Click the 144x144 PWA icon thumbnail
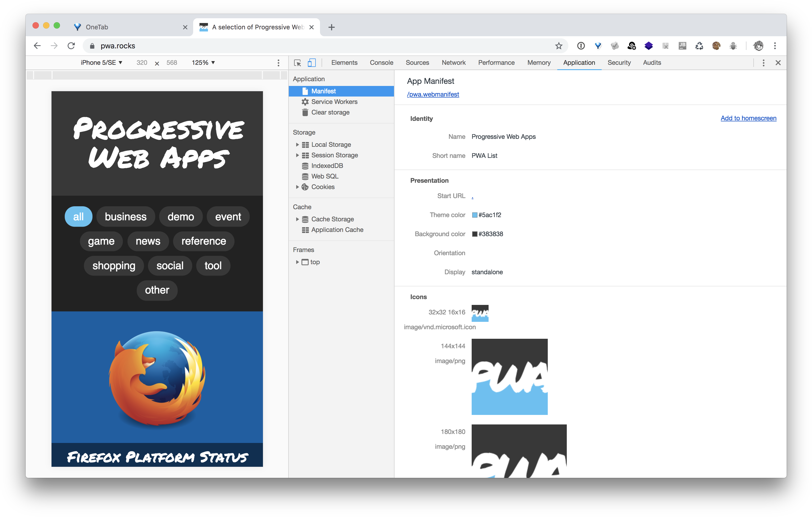Viewport: 812px width, 517px height. [509, 377]
